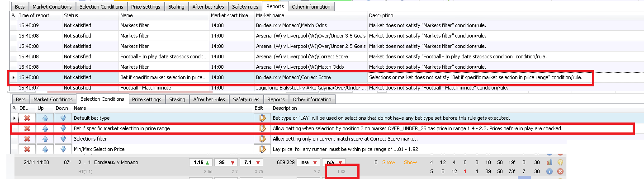Screen dimensions: 644x179
Task: Open After bet rules tab in lower row
Action: coord(208,99)
